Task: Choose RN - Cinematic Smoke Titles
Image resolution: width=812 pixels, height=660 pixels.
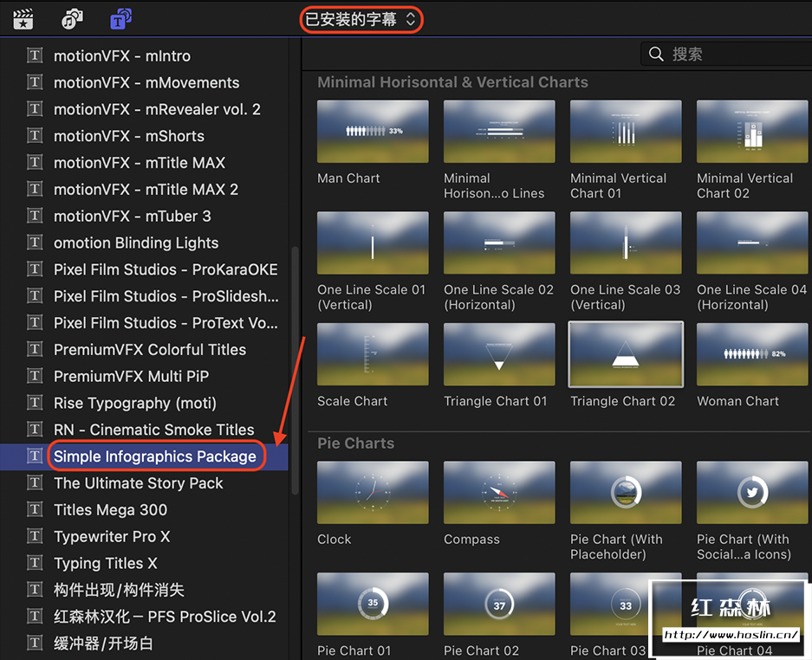Action: point(144,430)
